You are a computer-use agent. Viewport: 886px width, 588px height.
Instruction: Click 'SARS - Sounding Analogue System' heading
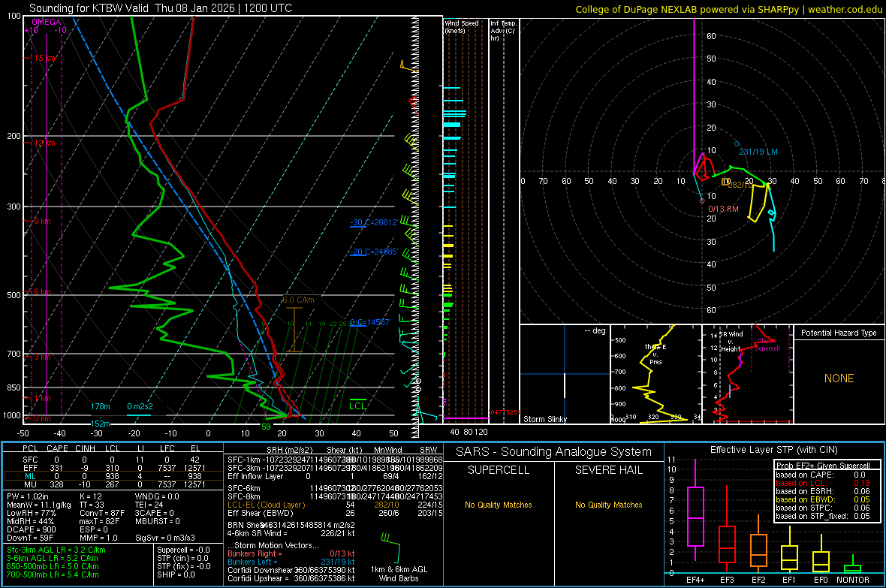click(x=553, y=452)
